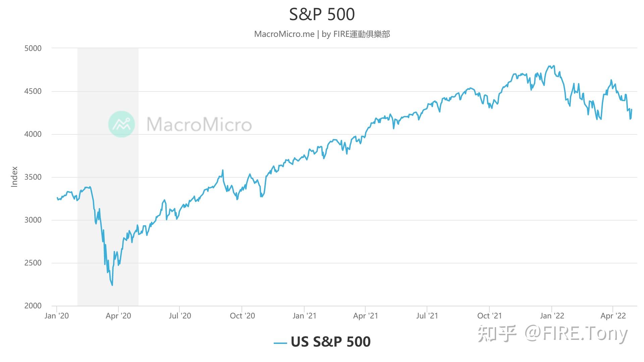Click the MacroMicro watermark text

click(199, 124)
